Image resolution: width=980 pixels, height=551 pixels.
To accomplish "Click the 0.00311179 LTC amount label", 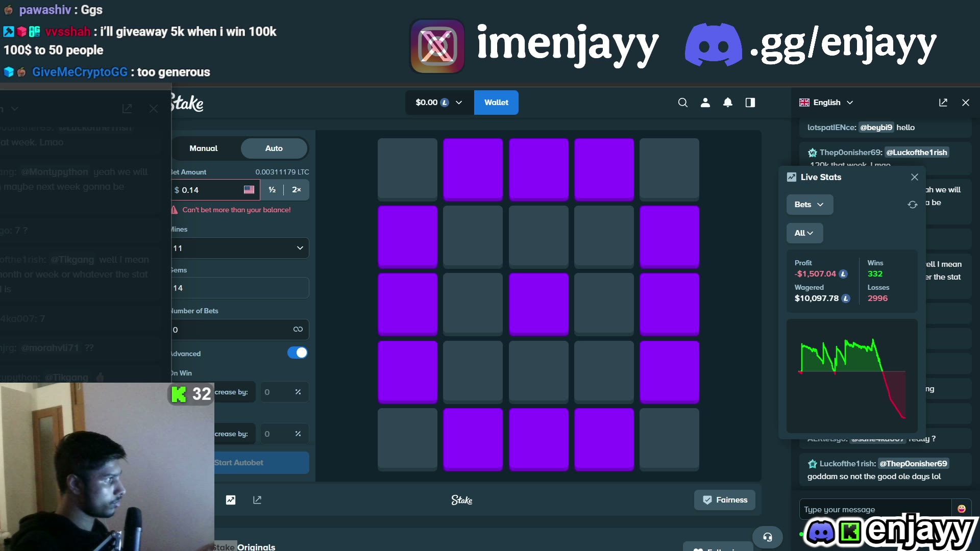I will click(x=282, y=172).
